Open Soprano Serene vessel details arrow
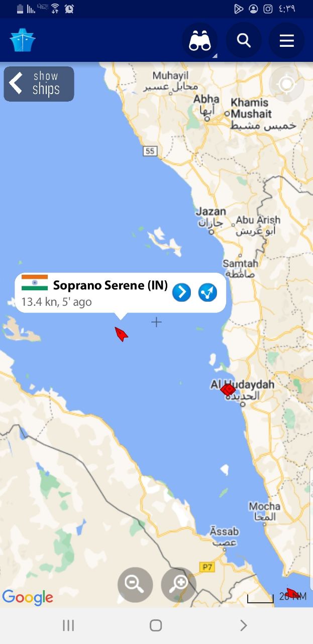The width and height of the screenshot is (313, 644). pyautogui.click(x=181, y=292)
